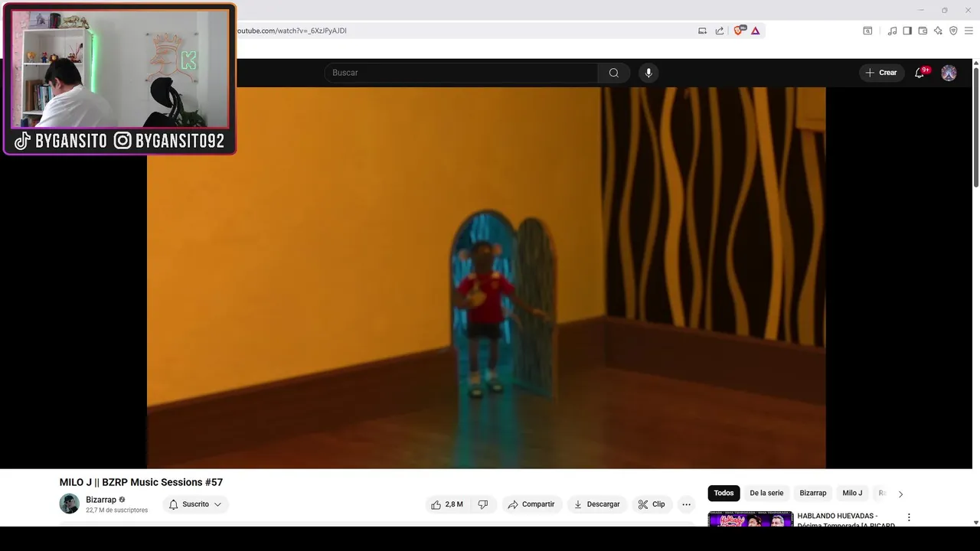Viewport: 980px width, 551px height.
Task: Click the Bizarrap channel avatar
Action: 70,504
